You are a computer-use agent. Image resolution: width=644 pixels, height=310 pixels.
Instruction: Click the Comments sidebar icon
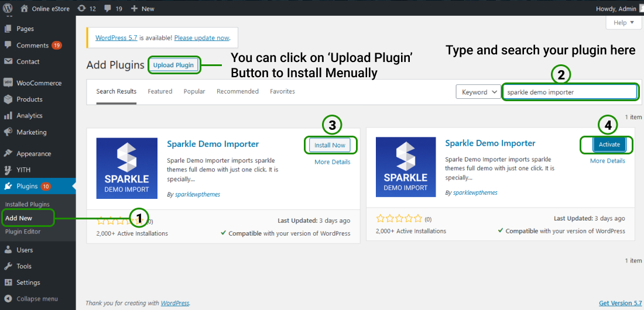coord(8,45)
